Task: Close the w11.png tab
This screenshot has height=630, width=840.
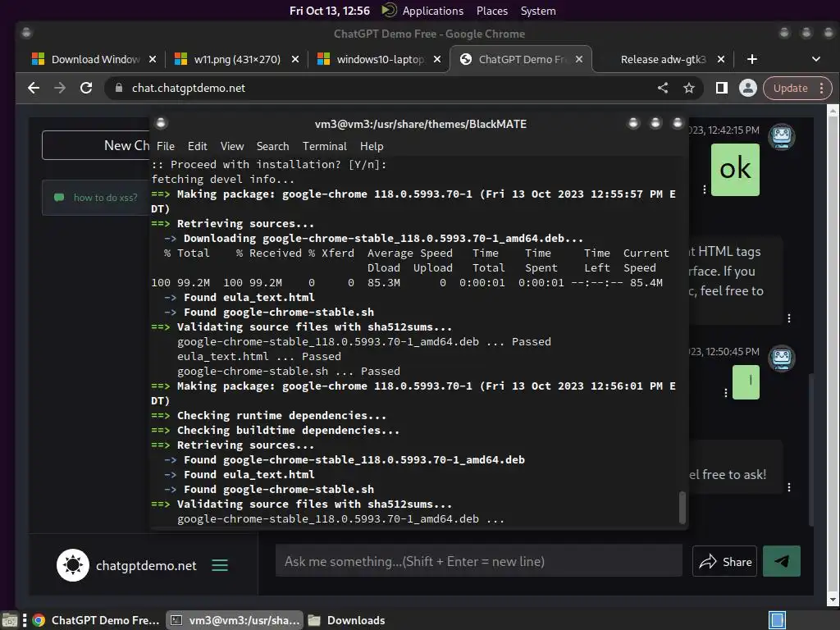Action: [295, 59]
